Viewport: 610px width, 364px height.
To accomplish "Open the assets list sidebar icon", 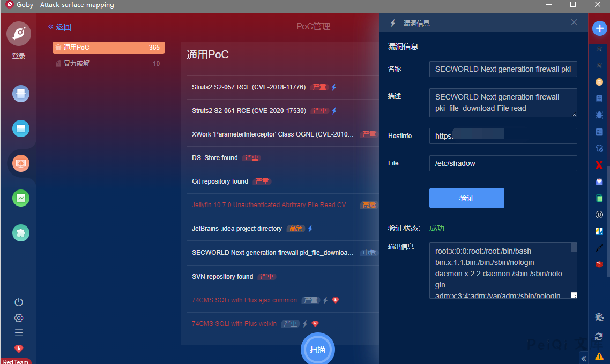I will [x=21, y=128].
